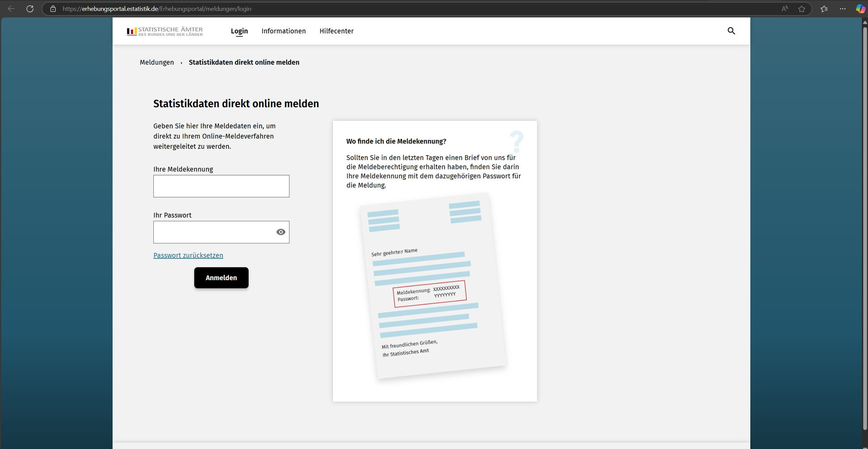Click the magnifying glass search icon
Image resolution: width=868 pixels, height=449 pixels.
coord(731,31)
